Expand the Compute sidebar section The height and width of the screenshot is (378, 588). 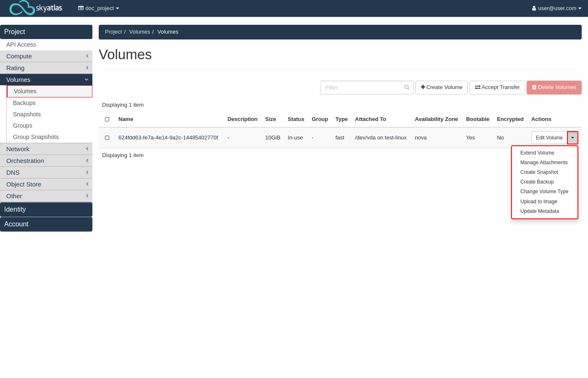click(46, 56)
